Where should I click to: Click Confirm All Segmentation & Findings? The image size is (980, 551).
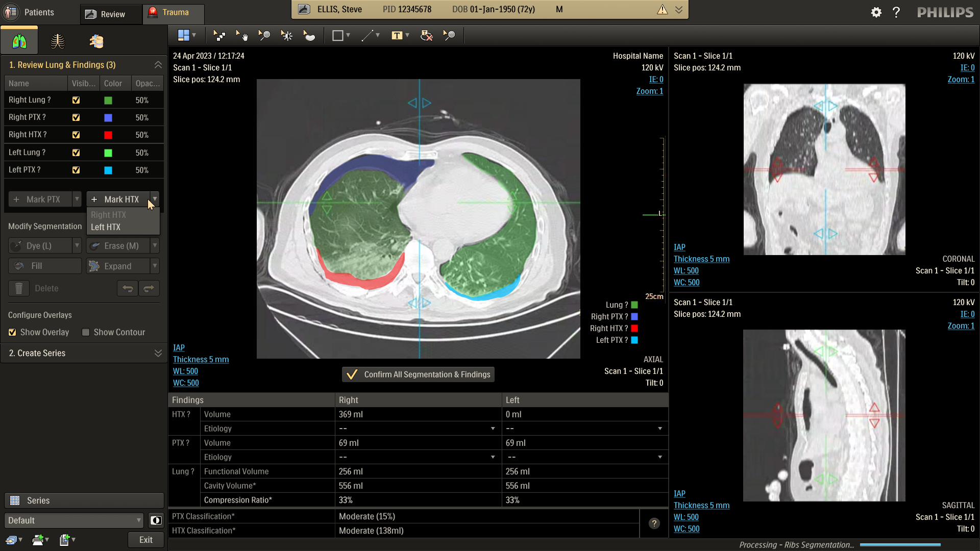pyautogui.click(x=418, y=374)
